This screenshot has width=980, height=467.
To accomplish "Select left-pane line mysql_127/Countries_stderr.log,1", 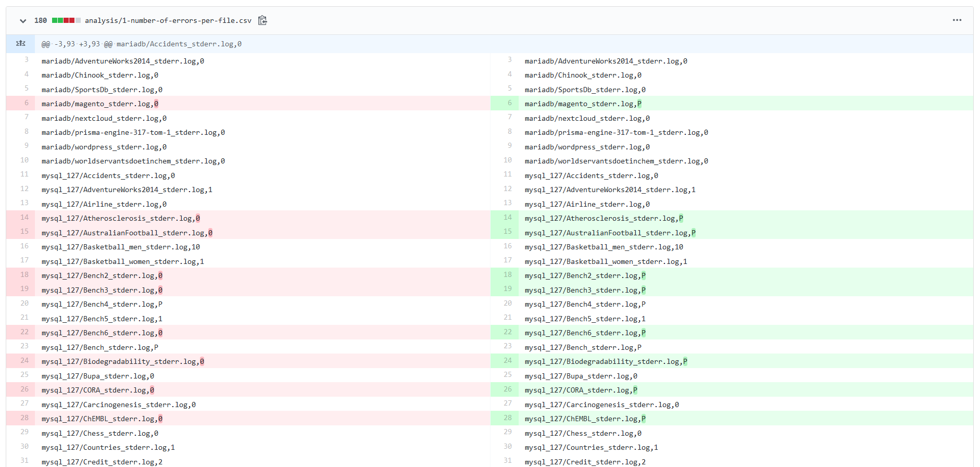I will [108, 448].
